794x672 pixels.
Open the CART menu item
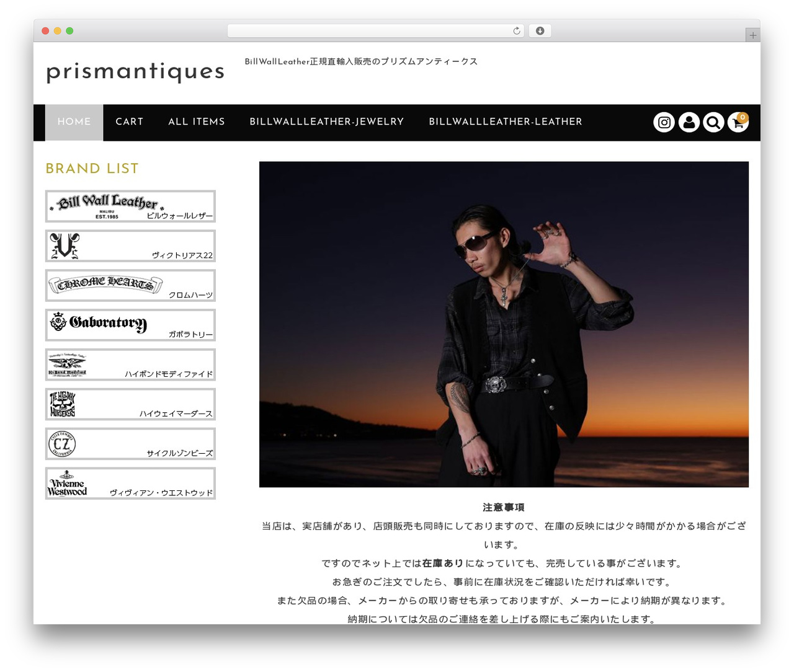pyautogui.click(x=130, y=122)
